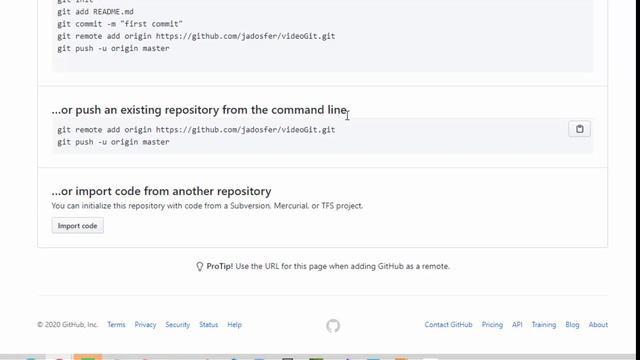Click 'git push -u origin master' in push-existing section
Screen dimensions: 640x360
(113, 142)
